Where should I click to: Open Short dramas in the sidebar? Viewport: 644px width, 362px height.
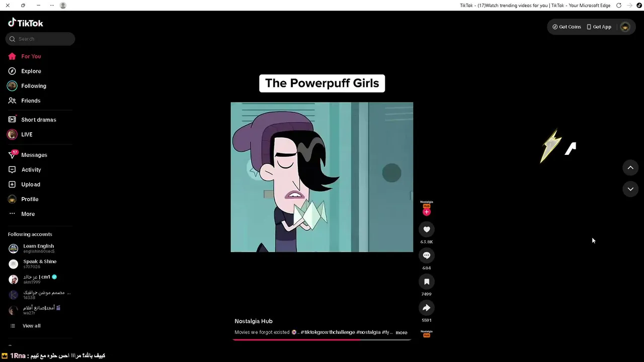pyautogui.click(x=32, y=120)
